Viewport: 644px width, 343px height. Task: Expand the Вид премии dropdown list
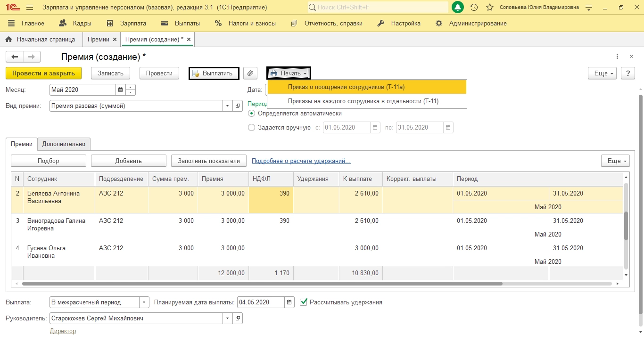228,106
